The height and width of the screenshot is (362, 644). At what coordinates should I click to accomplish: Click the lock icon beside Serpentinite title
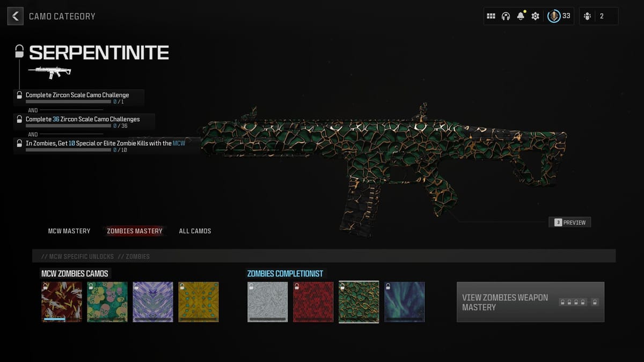[19, 52]
